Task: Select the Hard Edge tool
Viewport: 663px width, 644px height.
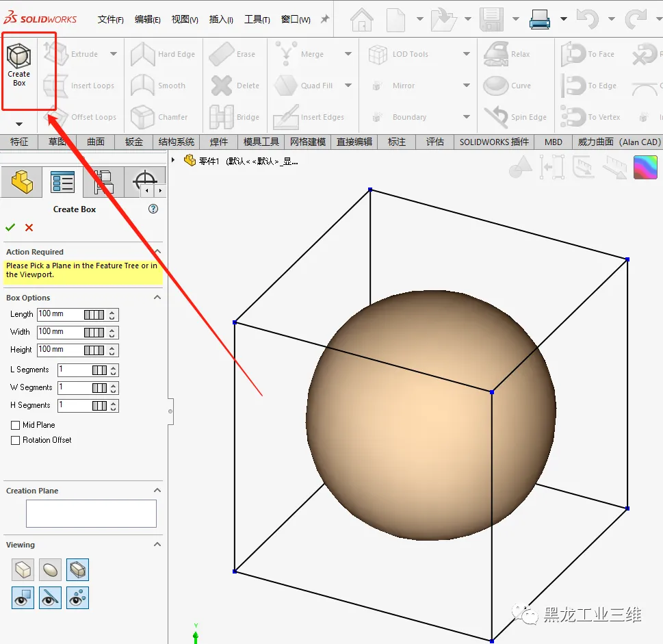Action: 163,54
